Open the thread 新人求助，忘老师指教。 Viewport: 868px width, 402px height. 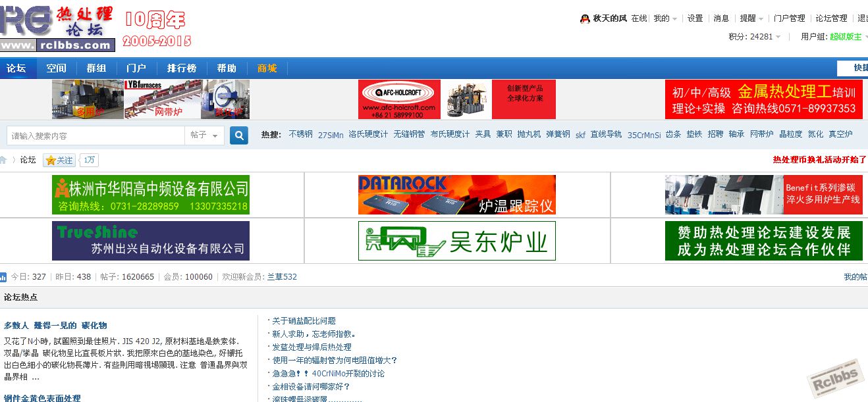[x=315, y=334]
